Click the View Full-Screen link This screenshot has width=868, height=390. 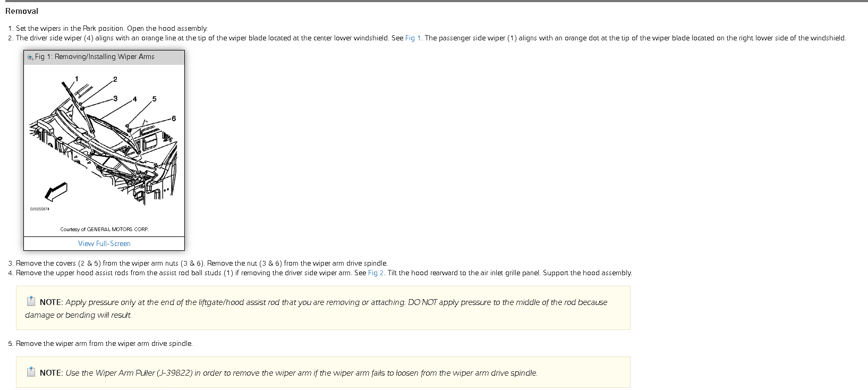104,244
